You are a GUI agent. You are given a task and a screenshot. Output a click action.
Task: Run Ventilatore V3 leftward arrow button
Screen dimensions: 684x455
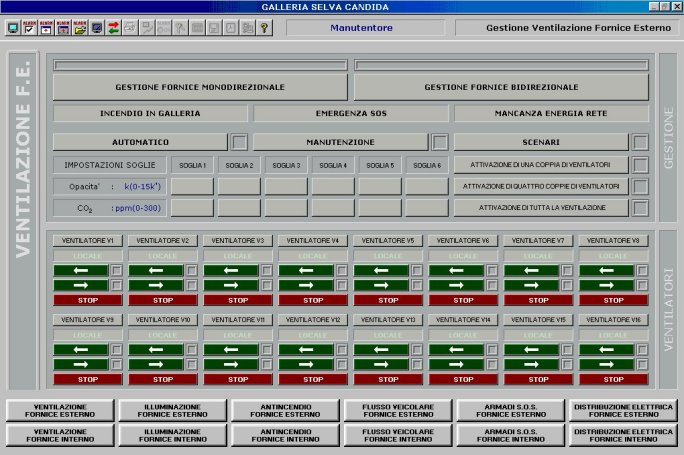[x=231, y=270]
